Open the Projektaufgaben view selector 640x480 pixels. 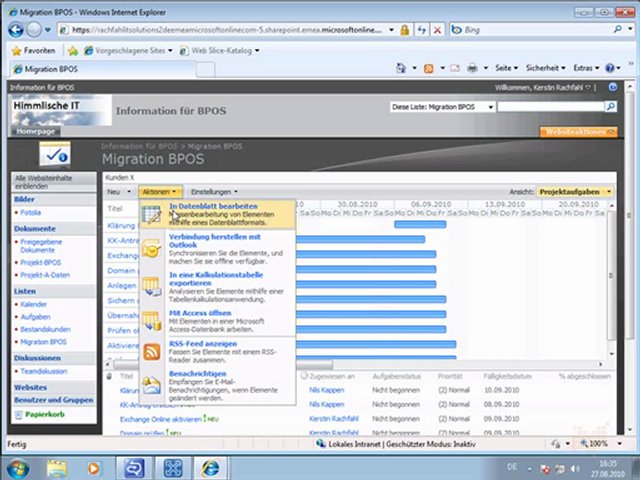point(574,191)
